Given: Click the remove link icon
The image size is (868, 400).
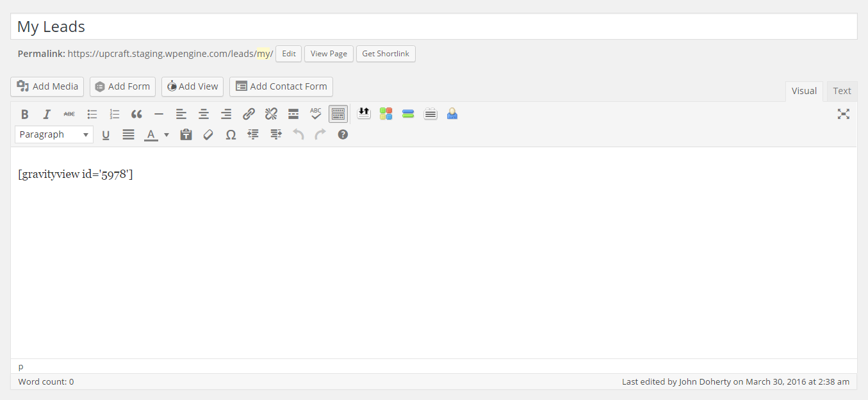Looking at the screenshot, I should click(271, 115).
